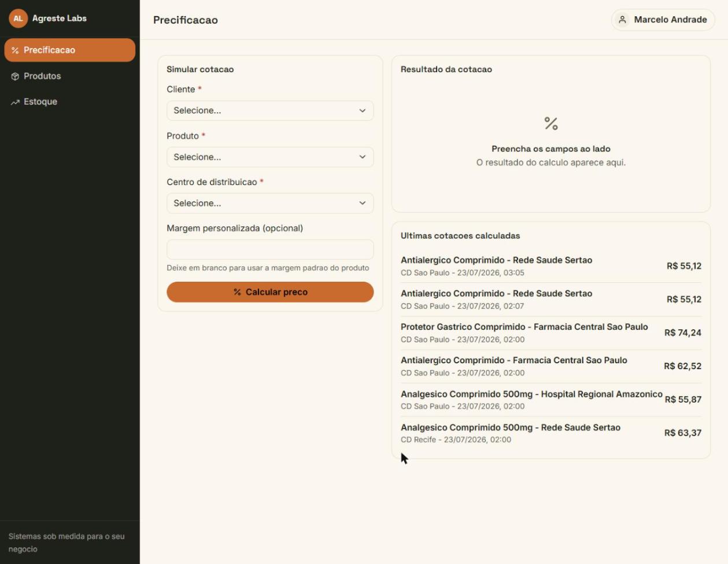Click the percent icon in Calcular preco button
The height and width of the screenshot is (564, 728).
(237, 292)
